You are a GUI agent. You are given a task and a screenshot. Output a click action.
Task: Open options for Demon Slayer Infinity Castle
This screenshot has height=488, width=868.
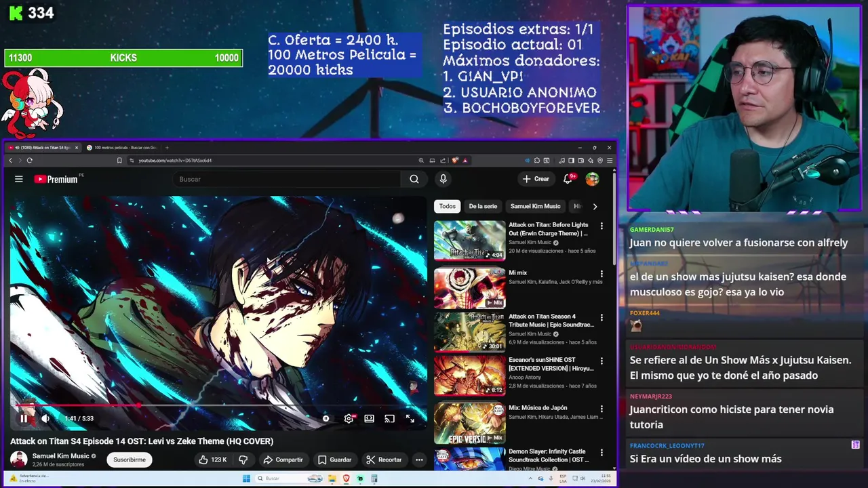pyautogui.click(x=601, y=452)
